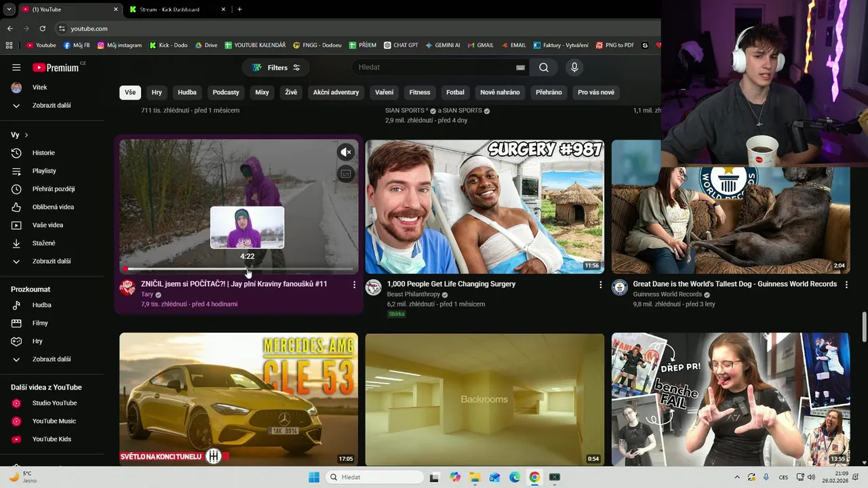
Task: Expand Zobrazit další under Hry
Action: (x=52, y=359)
